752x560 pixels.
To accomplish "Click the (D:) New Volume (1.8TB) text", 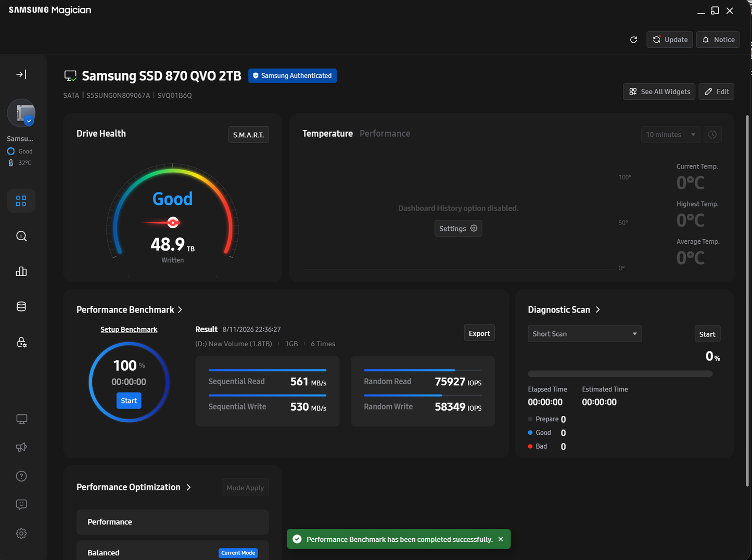I will point(234,344).
